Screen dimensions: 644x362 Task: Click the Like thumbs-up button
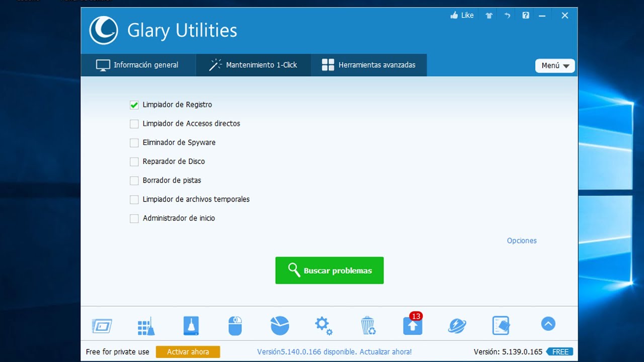[x=462, y=16]
